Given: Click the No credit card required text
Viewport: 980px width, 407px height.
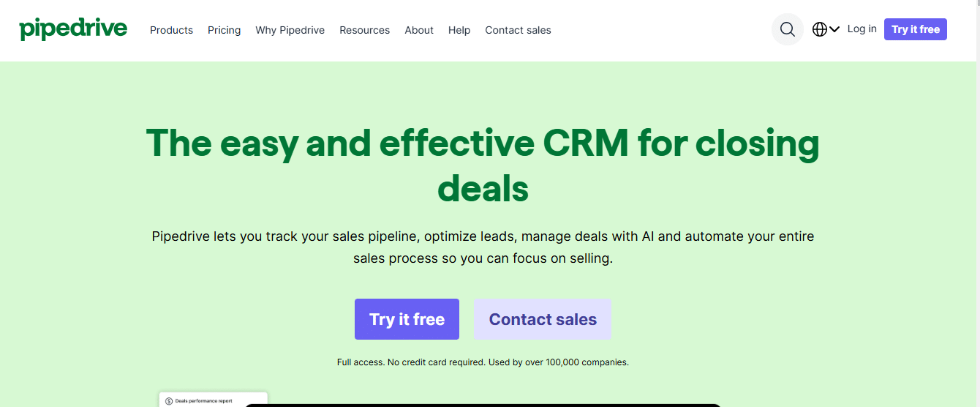Looking at the screenshot, I should point(483,362).
